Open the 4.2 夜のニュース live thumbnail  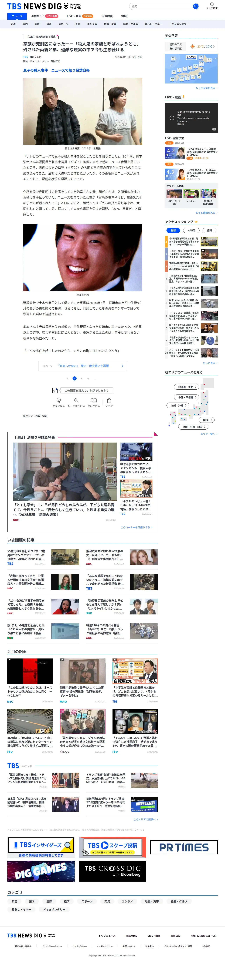[175, 153]
